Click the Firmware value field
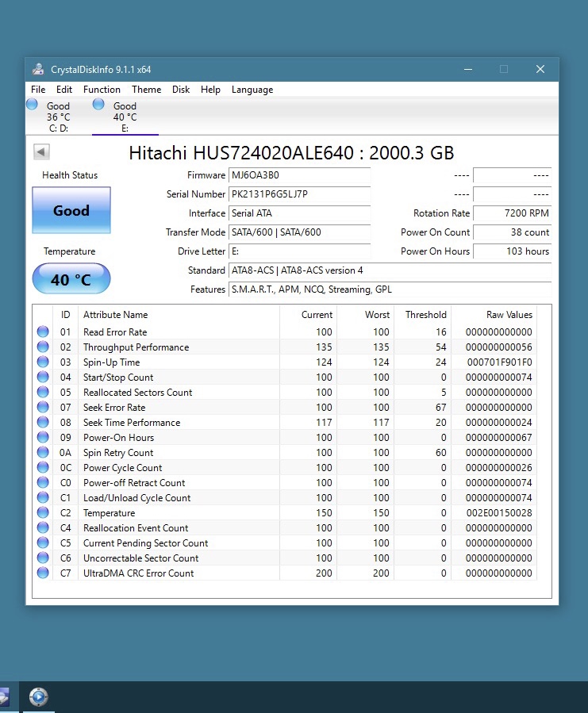Screen dimensions: 588x713 tap(299, 175)
